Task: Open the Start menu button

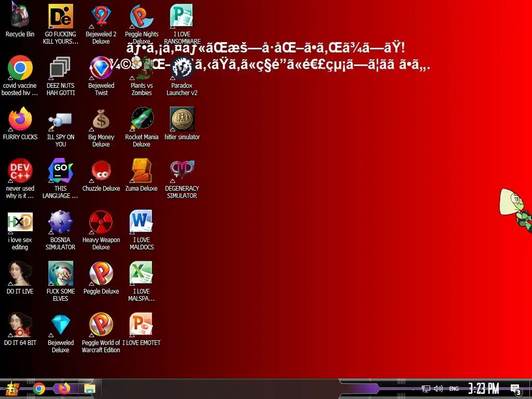Action: point(12,389)
